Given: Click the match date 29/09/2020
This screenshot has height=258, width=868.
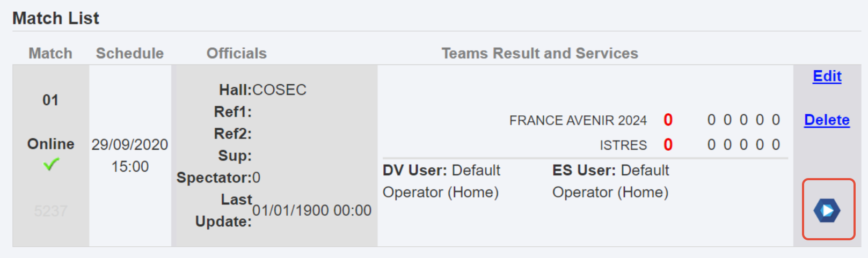Looking at the screenshot, I should click(130, 145).
